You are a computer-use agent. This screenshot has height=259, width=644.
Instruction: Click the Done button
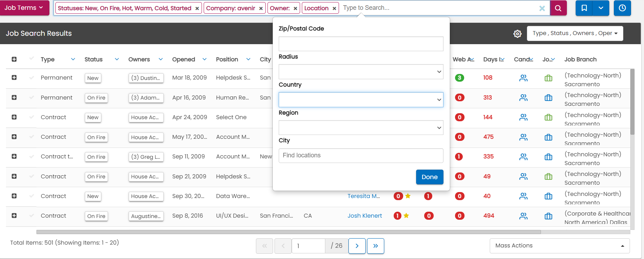pyautogui.click(x=429, y=177)
